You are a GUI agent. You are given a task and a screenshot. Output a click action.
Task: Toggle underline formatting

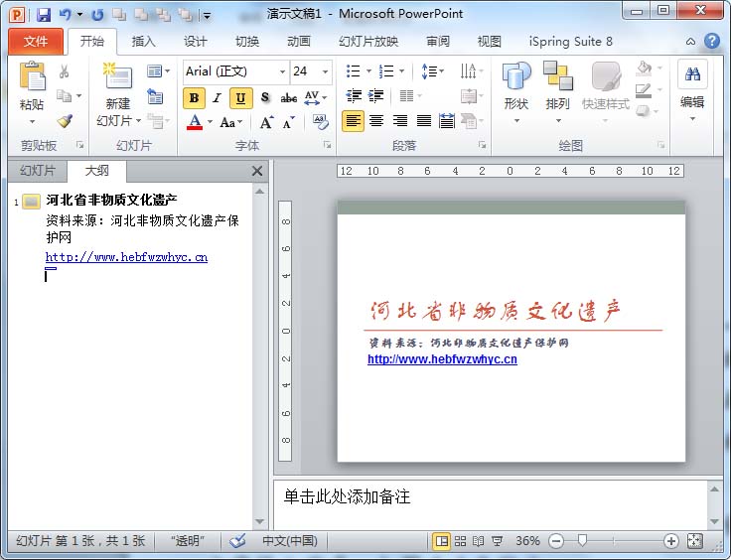click(x=240, y=98)
